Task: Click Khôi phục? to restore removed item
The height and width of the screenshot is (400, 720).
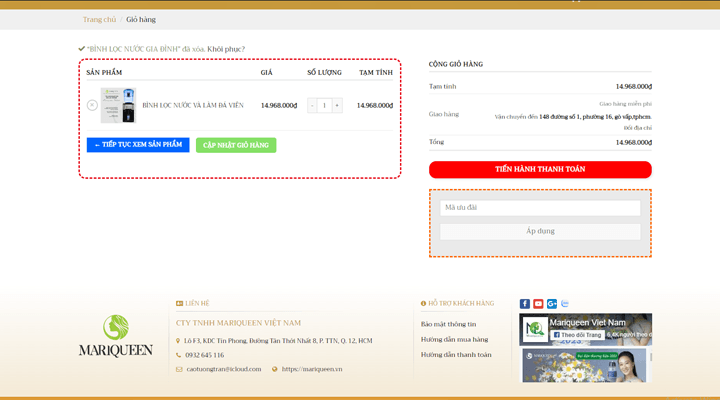Action: tap(226, 49)
